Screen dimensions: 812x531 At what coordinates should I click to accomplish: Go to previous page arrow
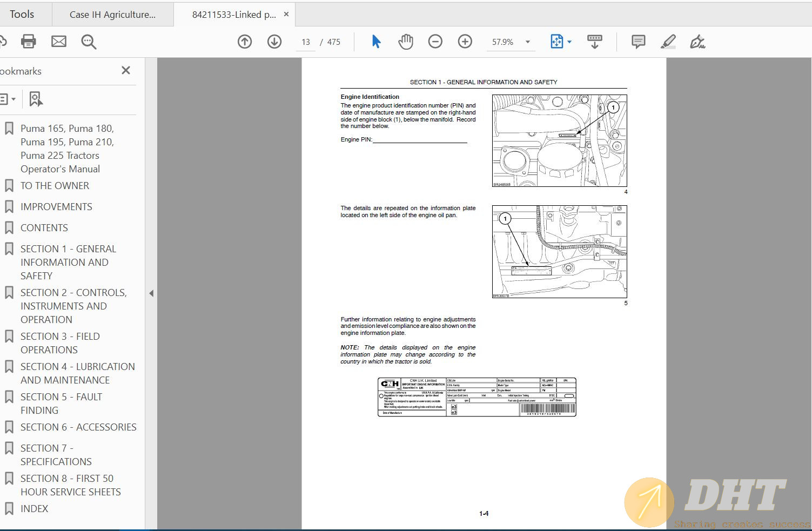point(245,42)
